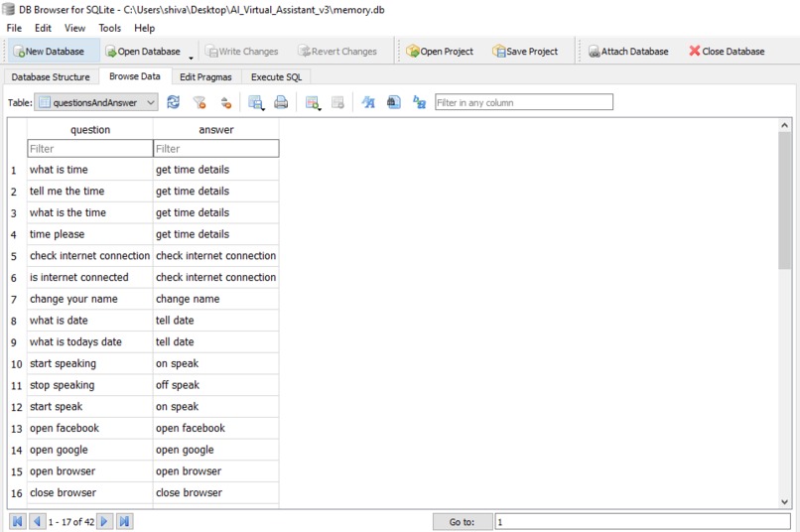Click the question column header
The height and width of the screenshot is (532, 800).
[89, 130]
